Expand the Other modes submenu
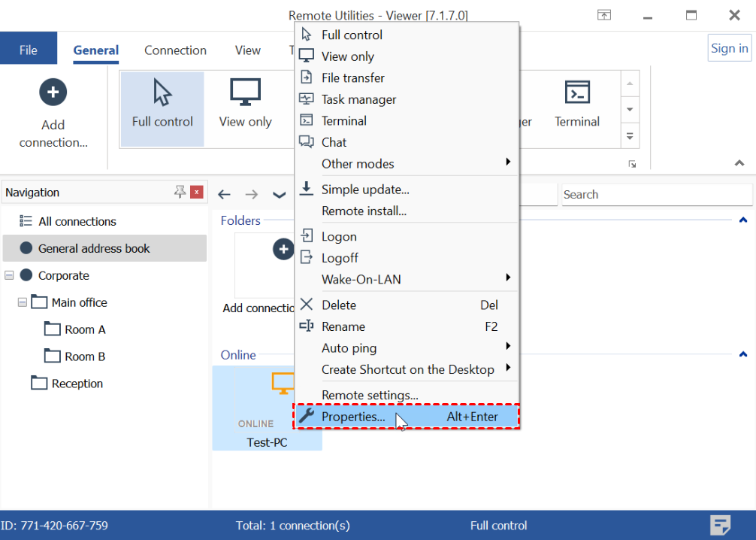Viewport: 756px width, 540px height. tap(406, 164)
